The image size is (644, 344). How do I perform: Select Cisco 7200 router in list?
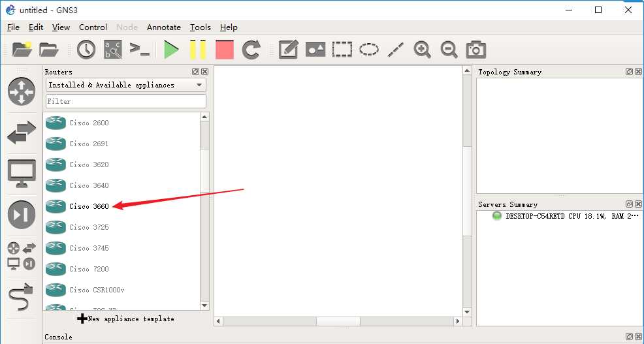coord(121,270)
